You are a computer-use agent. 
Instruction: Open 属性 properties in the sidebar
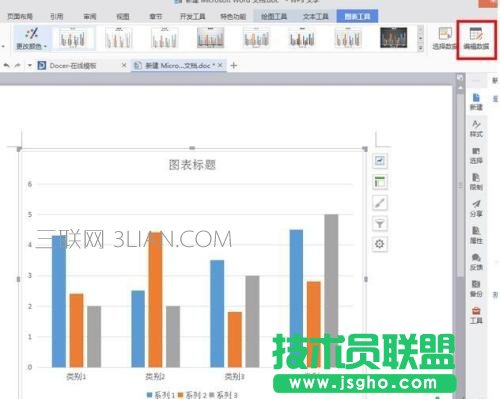click(476, 235)
